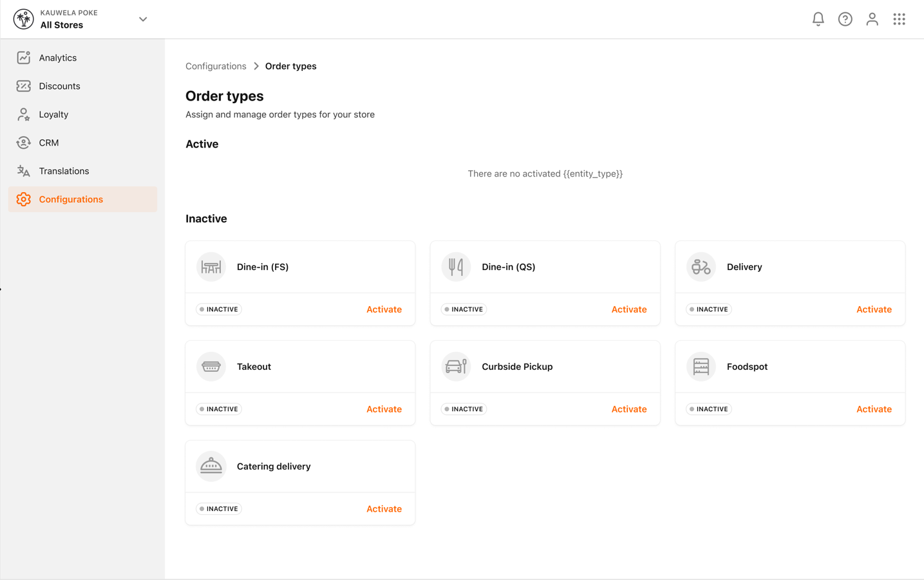Click the Dine-in (QS) fork and knife icon
The height and width of the screenshot is (580, 924).
[456, 267]
